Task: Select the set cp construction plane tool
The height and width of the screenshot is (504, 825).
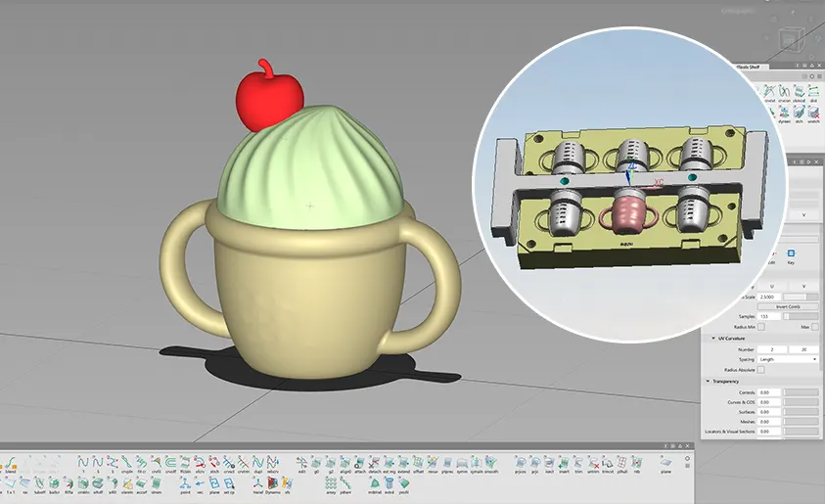Action: point(229,486)
